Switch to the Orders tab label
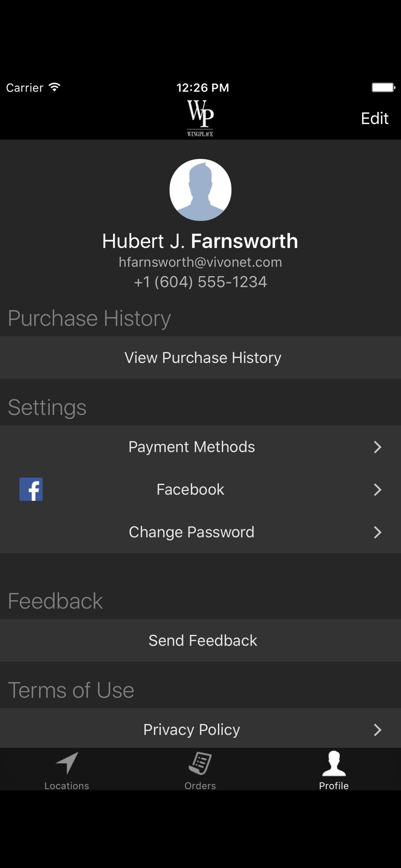The width and height of the screenshot is (401, 868). tap(200, 786)
